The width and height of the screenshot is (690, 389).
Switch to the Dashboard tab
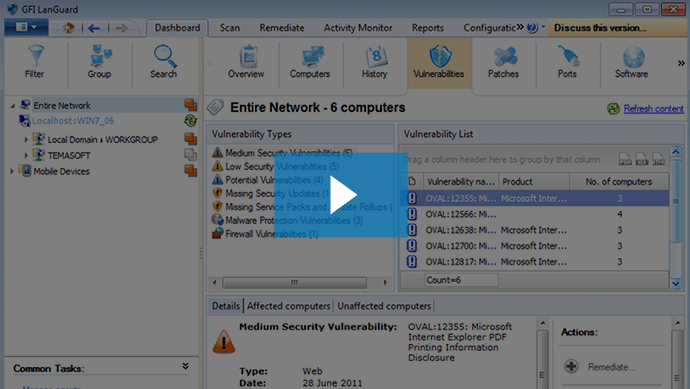[x=177, y=28]
